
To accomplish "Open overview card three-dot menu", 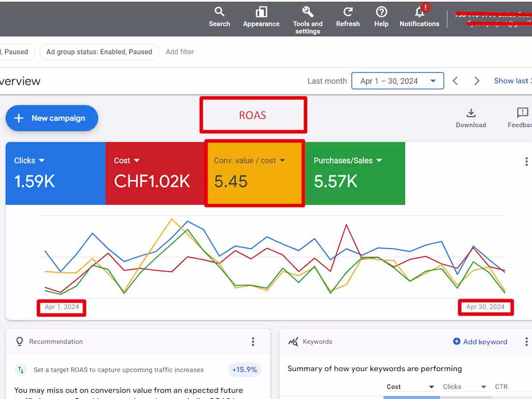I will [x=526, y=162].
